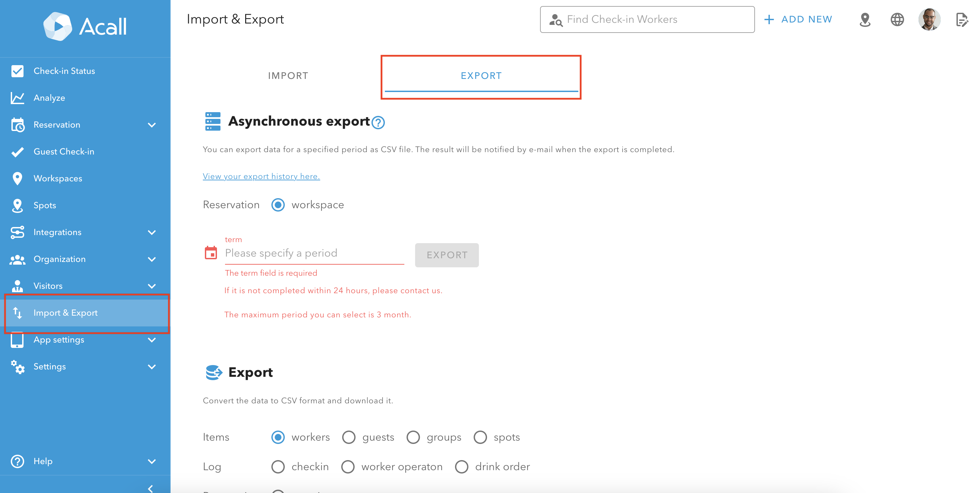Open the export history link

(261, 176)
